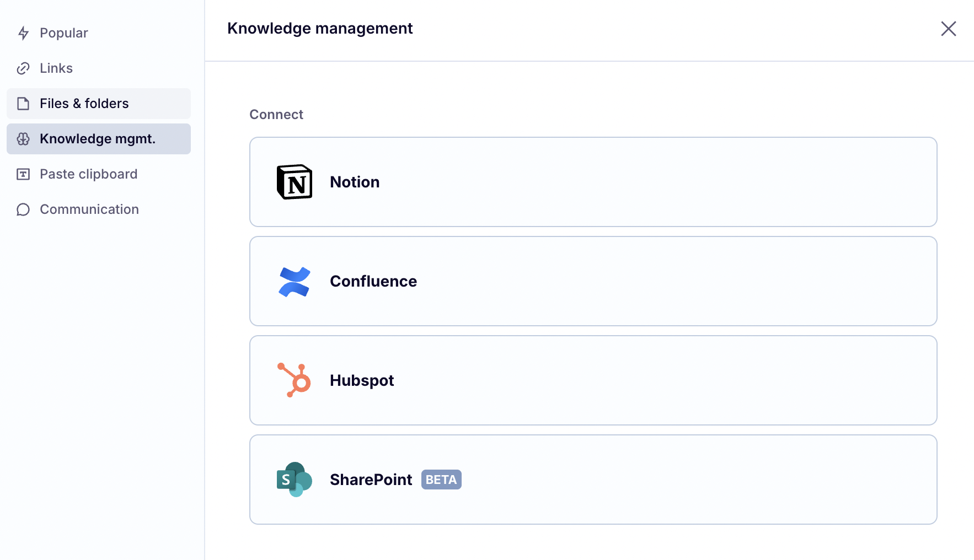This screenshot has height=560, width=974.
Task: Choose Confluence as knowledge source
Action: (x=593, y=281)
